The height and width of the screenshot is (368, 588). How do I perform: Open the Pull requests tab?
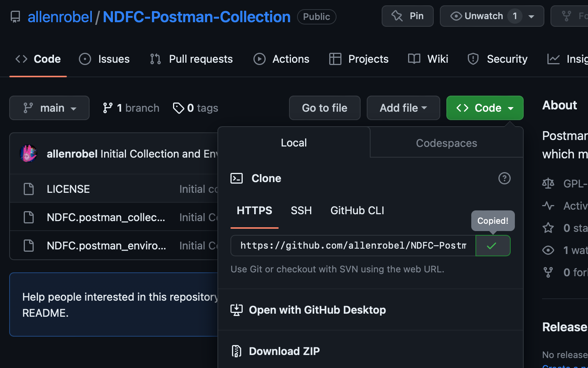pos(191,59)
